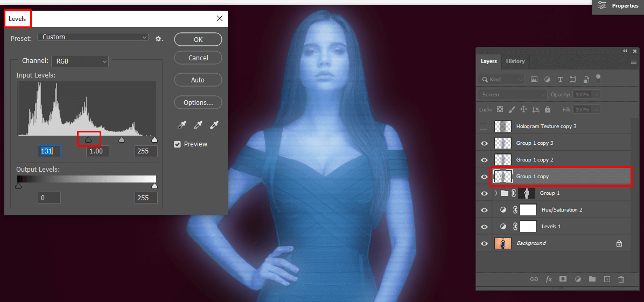Select the Hologram Texture copy 3 thumbnail
This screenshot has height=302, width=644.
point(503,126)
